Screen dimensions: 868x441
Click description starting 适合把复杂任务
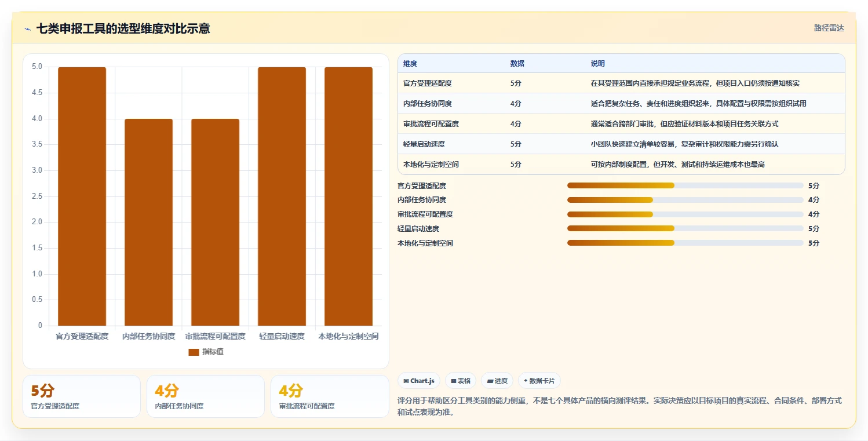[x=699, y=104]
